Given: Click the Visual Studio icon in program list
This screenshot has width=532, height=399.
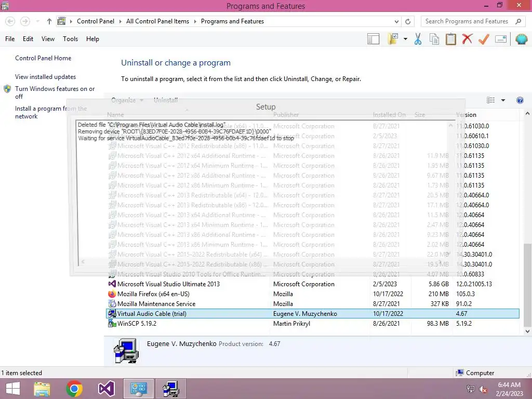Looking at the screenshot, I should pyautogui.click(x=112, y=284).
